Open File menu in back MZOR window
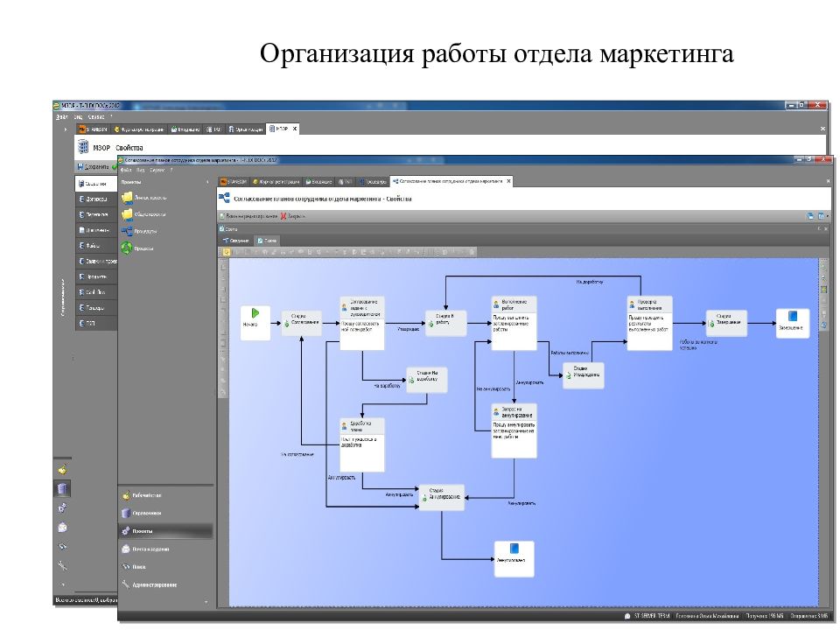This screenshot has height=630, width=840. [x=61, y=116]
